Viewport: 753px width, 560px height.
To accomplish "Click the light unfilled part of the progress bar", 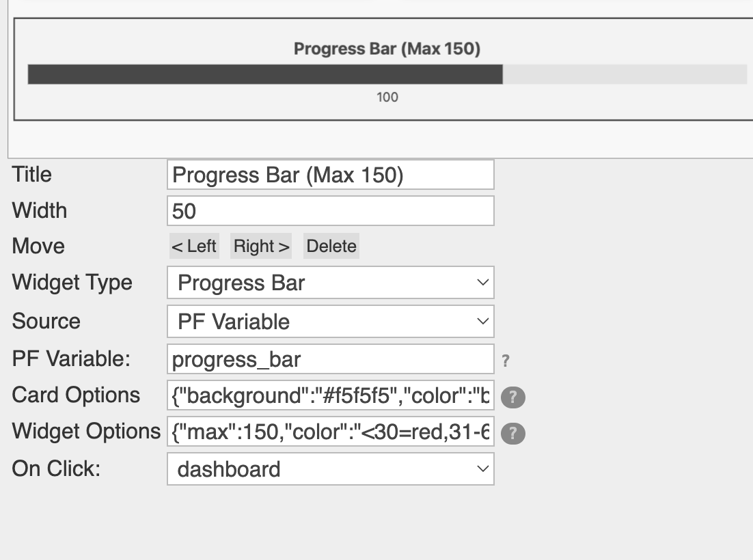I will (625, 74).
